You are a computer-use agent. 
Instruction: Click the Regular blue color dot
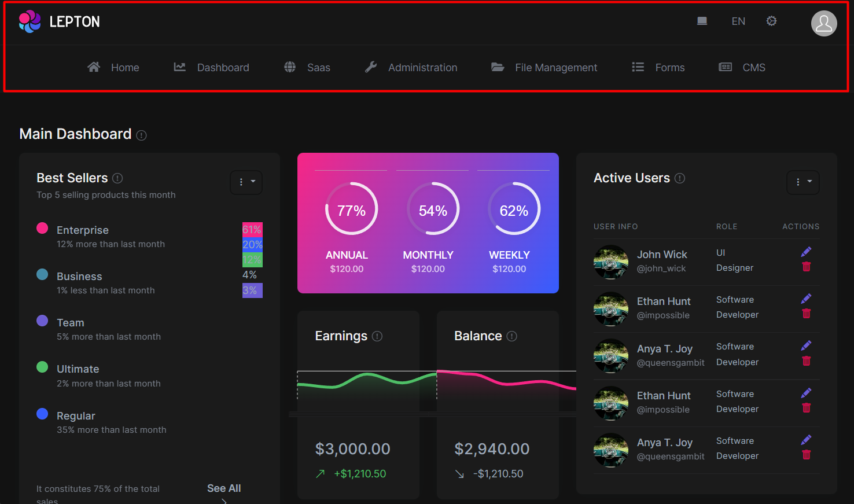[42, 414]
